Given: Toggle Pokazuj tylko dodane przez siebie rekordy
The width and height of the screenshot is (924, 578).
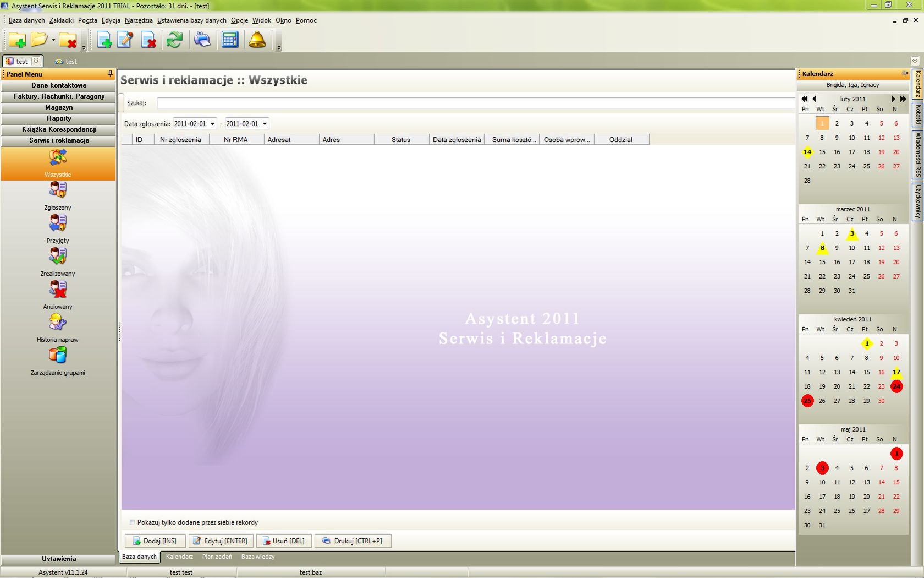Looking at the screenshot, I should (x=132, y=522).
